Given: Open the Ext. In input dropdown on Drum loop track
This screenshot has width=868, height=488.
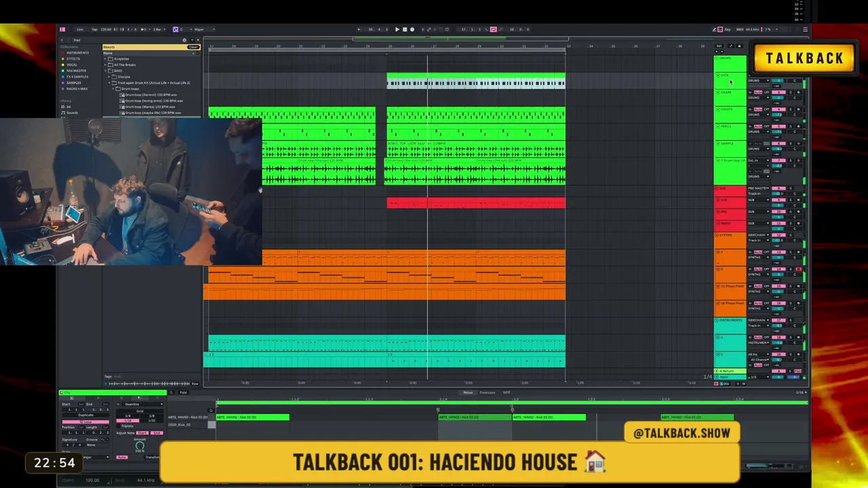Looking at the screenshot, I should click(x=758, y=161).
